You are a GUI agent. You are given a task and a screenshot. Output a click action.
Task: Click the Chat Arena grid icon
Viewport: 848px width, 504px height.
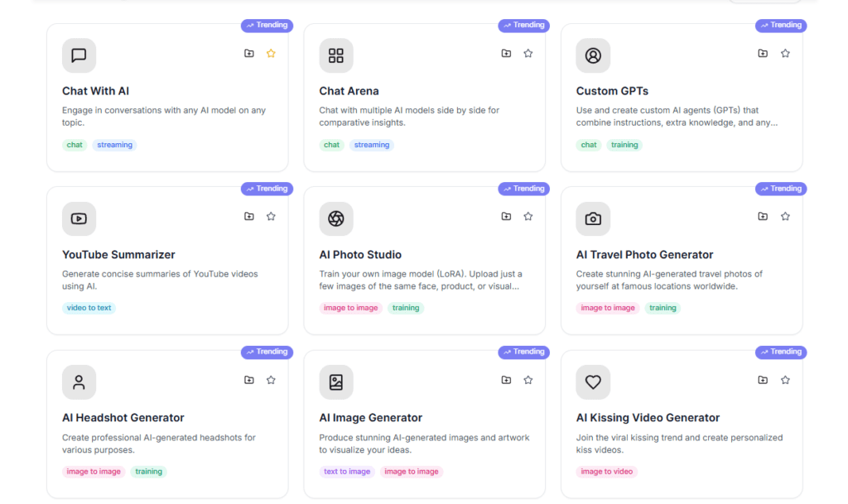click(336, 55)
